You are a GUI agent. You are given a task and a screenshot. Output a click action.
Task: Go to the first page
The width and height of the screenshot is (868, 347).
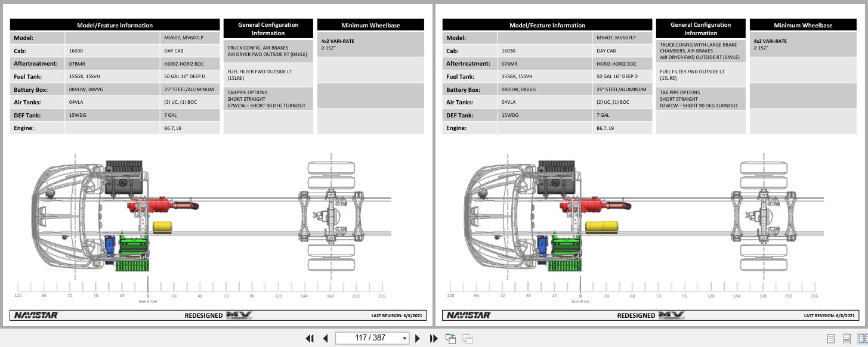pos(310,338)
